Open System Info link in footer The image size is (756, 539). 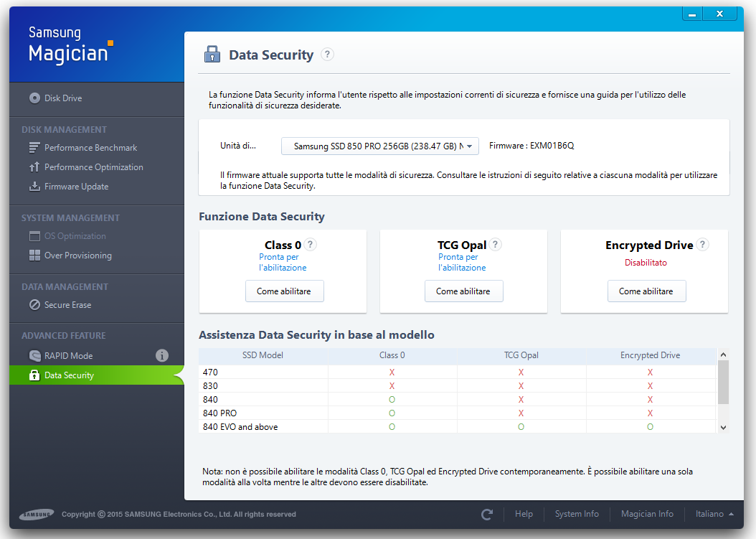point(577,514)
